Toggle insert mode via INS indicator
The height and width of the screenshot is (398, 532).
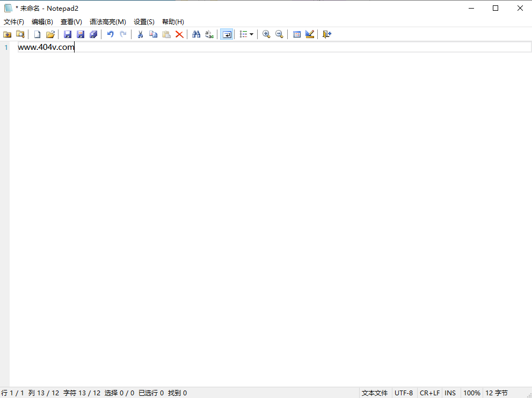click(450, 393)
